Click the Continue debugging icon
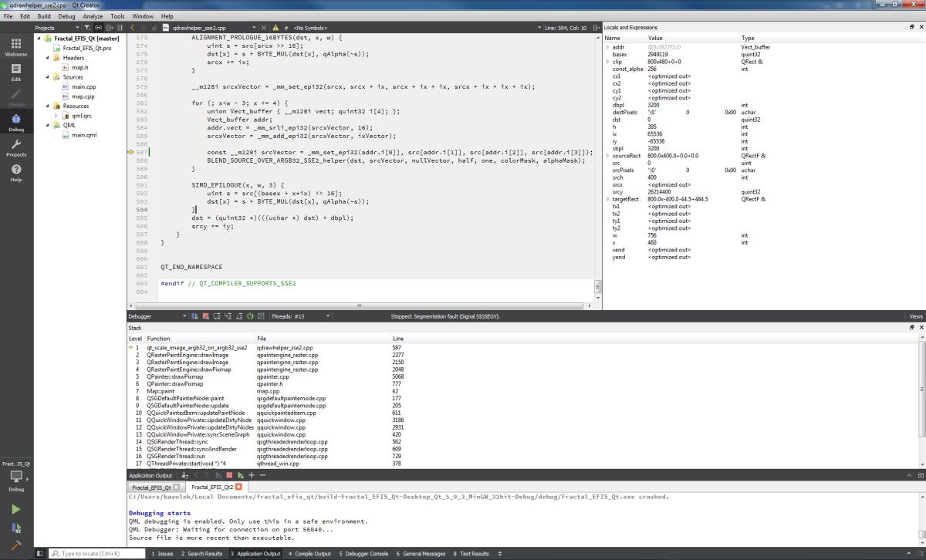Viewport: 926px width, 560px height. click(194, 316)
